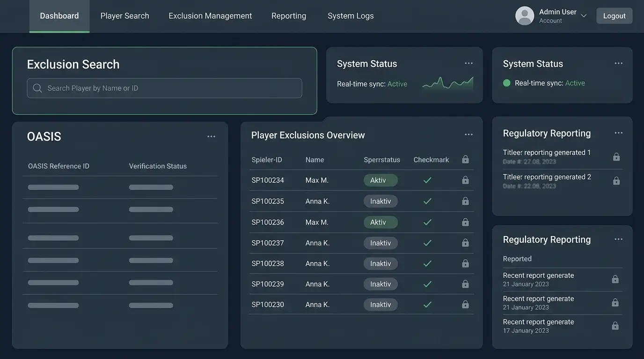The height and width of the screenshot is (359, 644).
Task: Open the OASIS panel options menu
Action: tap(211, 136)
